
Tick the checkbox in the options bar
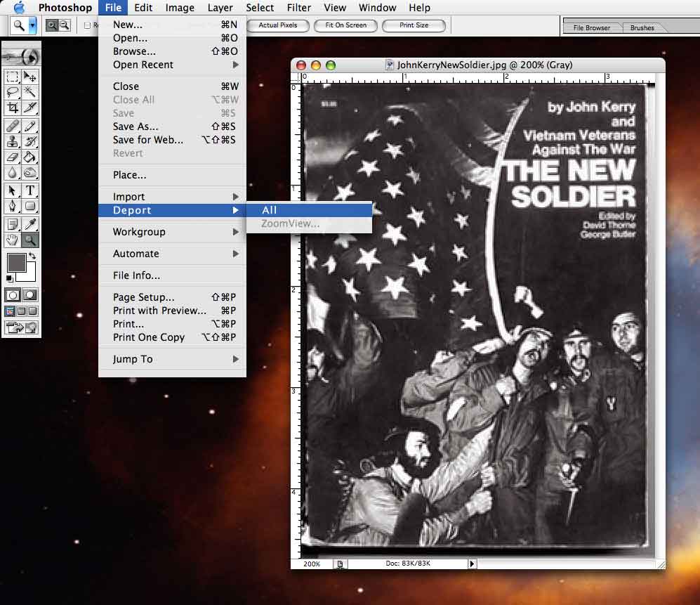[88, 25]
